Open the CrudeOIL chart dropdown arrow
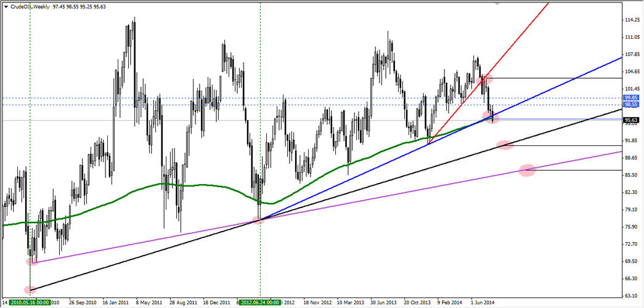This screenshot has width=644, height=308. pyautogui.click(x=6, y=6)
